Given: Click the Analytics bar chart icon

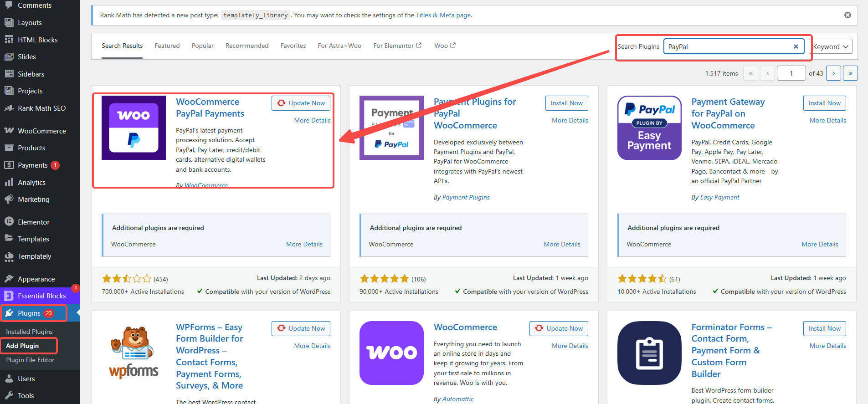Looking at the screenshot, I should (9, 182).
